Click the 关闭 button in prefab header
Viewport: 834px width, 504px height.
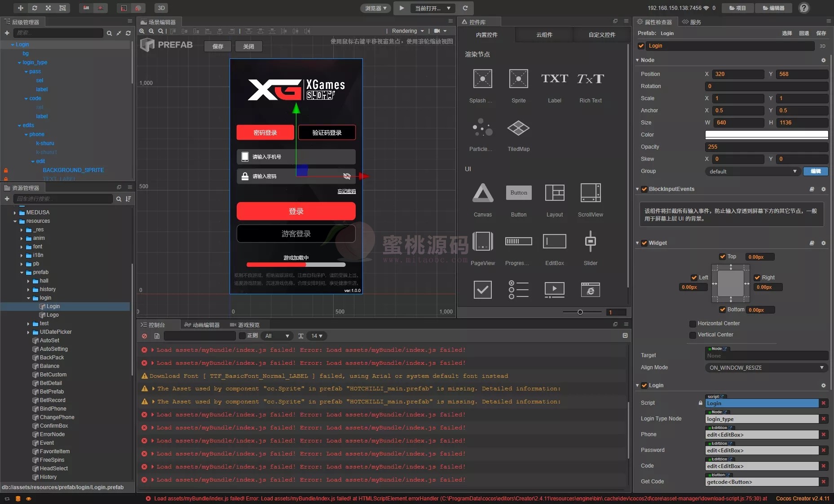tap(248, 46)
